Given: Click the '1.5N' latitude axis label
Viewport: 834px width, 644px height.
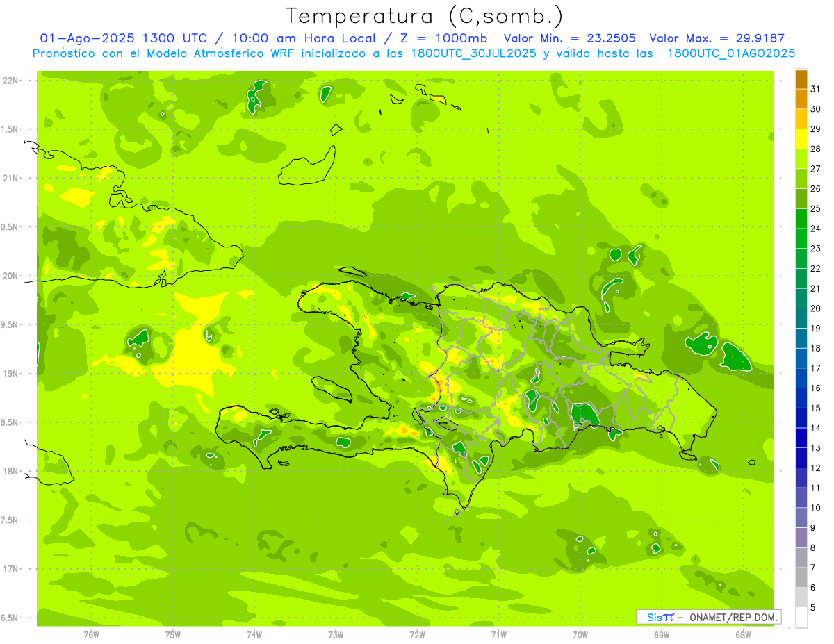Looking at the screenshot, I should pos(10,129).
